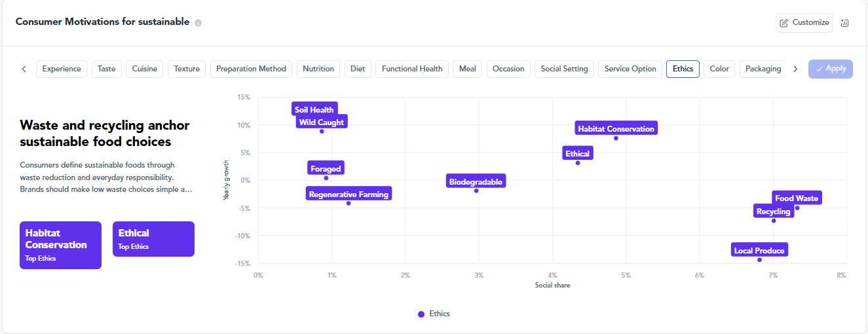
Task: Click the Customize button
Action: (x=804, y=23)
